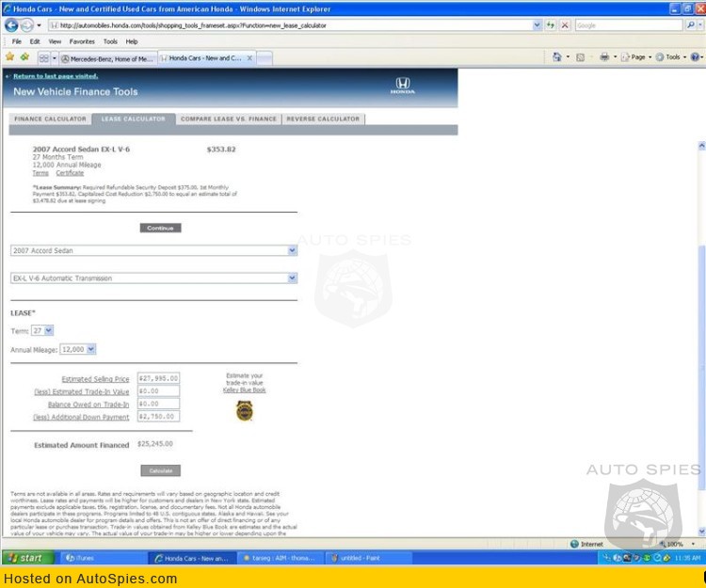Open the Tools menu in menu bar

pyautogui.click(x=110, y=41)
